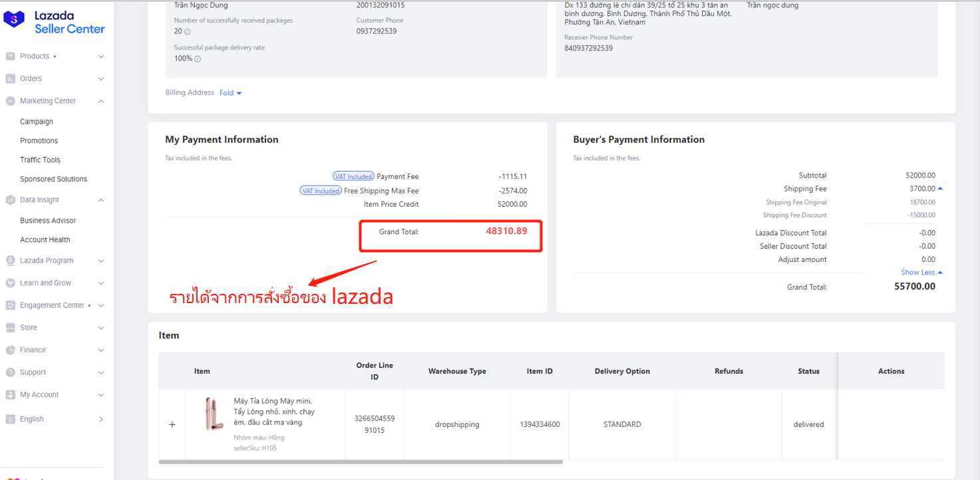Expand the Products menu chevron
The image size is (980, 480).
click(x=101, y=57)
